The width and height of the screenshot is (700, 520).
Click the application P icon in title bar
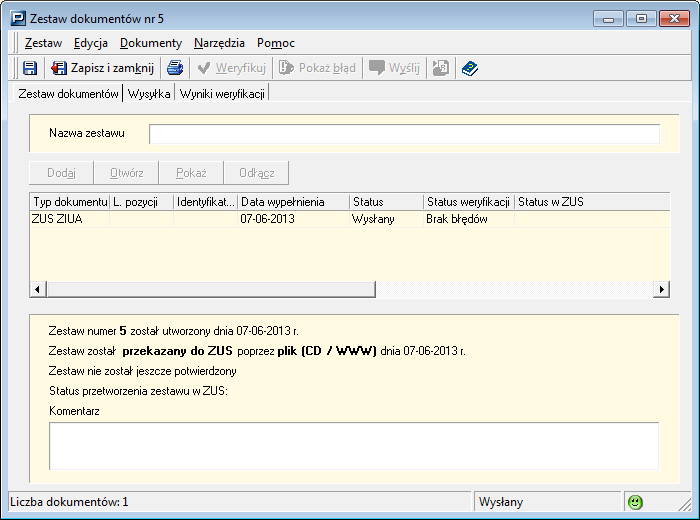click(x=18, y=18)
